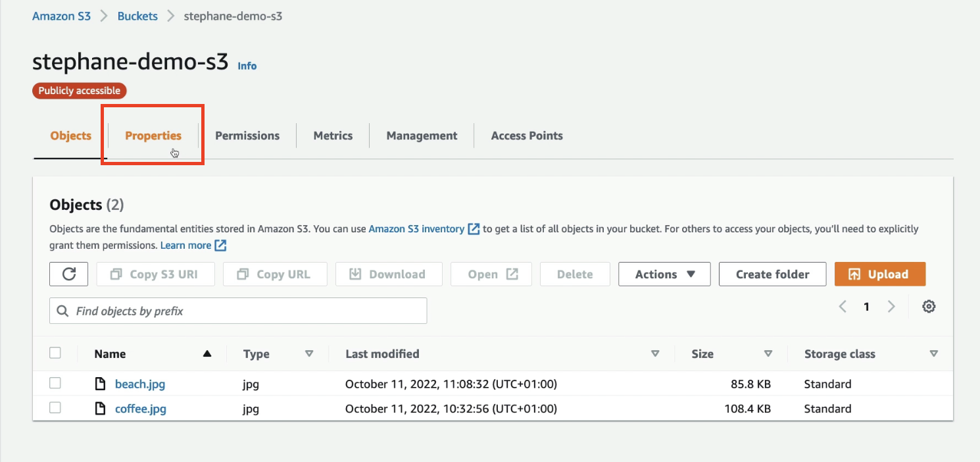This screenshot has height=462, width=980.
Task: Open the Learn more link
Action: click(x=185, y=245)
